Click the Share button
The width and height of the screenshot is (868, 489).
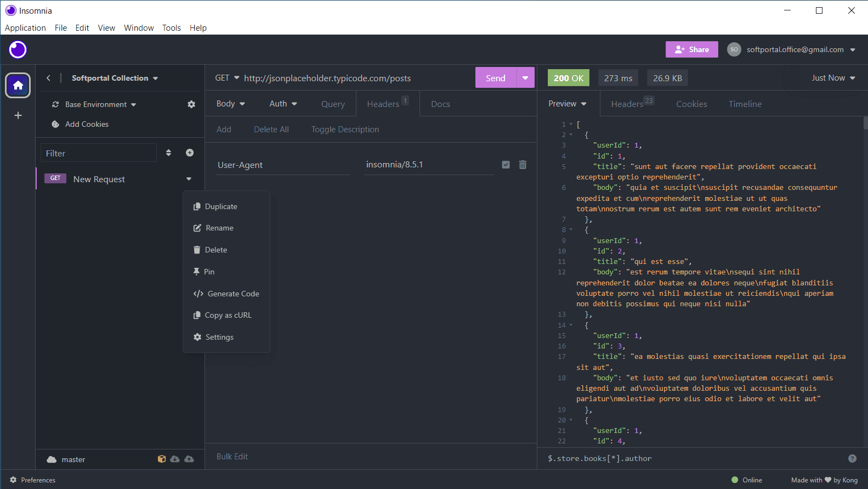click(691, 49)
